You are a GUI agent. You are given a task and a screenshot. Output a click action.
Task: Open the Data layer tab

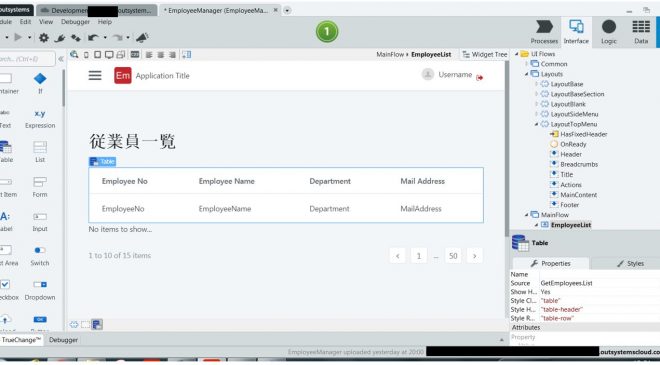pos(641,32)
